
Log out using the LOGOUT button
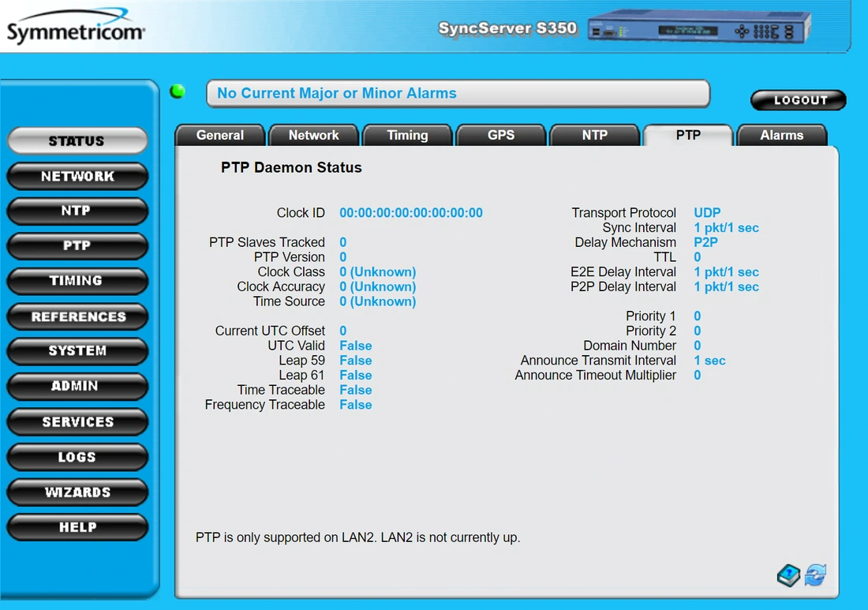click(x=799, y=100)
